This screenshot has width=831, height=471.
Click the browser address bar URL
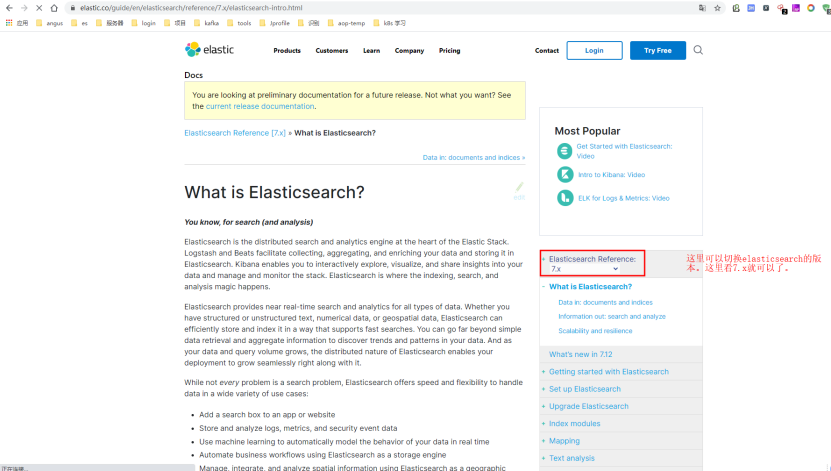click(191, 8)
